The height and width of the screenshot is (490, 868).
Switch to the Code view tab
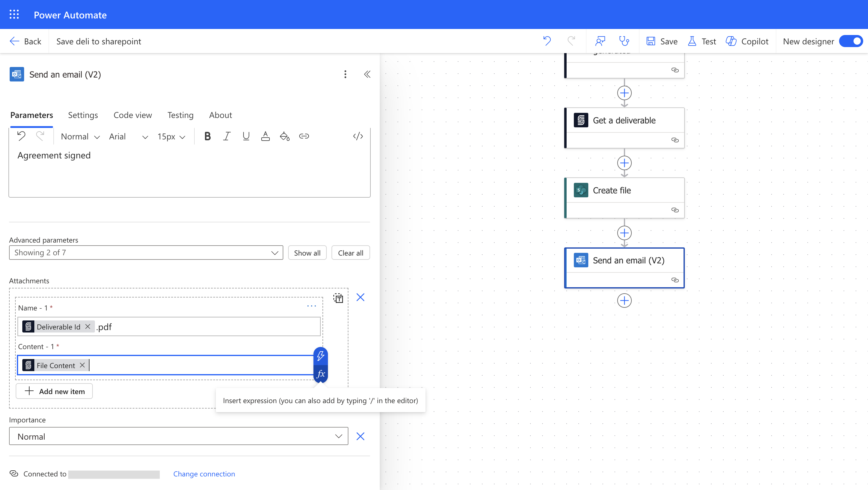(x=133, y=115)
